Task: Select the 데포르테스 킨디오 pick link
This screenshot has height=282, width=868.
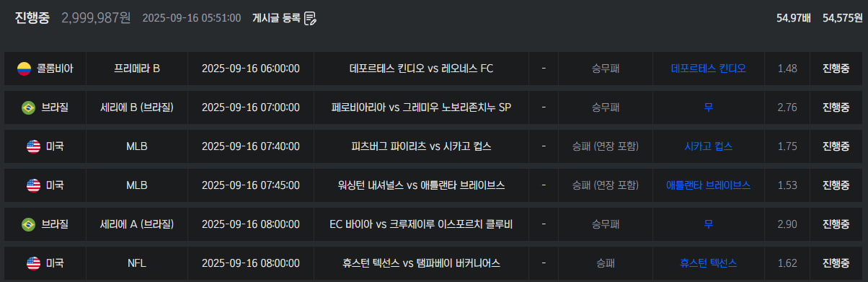Action: [708, 69]
